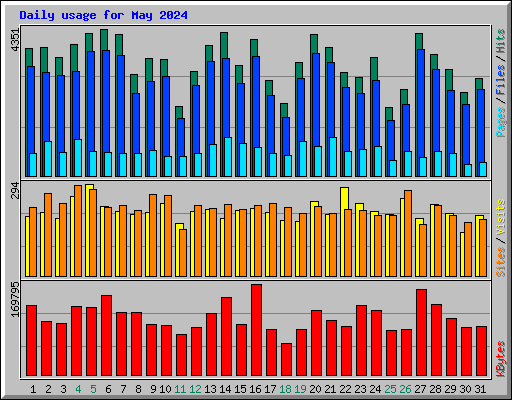Click day 20 on the x-axis

click(x=315, y=389)
